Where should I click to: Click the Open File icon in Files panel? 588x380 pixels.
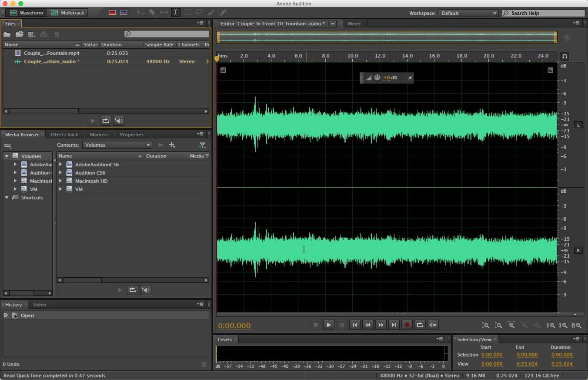[7, 34]
